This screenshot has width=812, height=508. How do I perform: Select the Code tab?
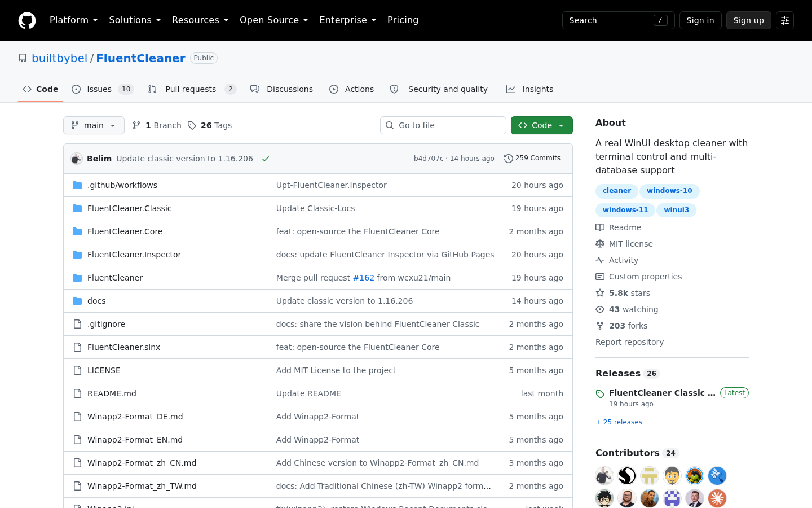tap(41, 89)
